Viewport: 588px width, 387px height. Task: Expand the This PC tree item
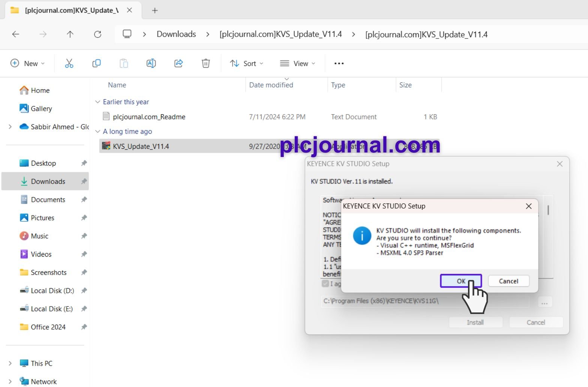[10, 363]
